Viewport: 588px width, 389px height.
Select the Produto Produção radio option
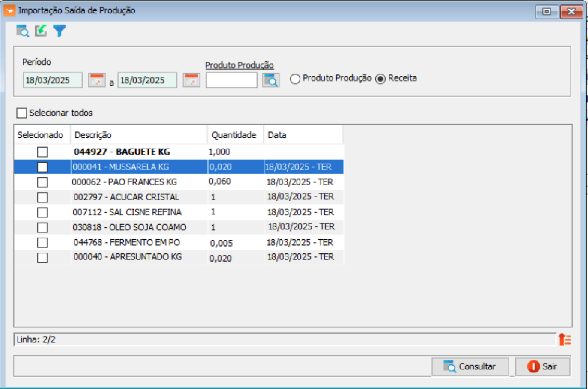pyautogui.click(x=295, y=79)
